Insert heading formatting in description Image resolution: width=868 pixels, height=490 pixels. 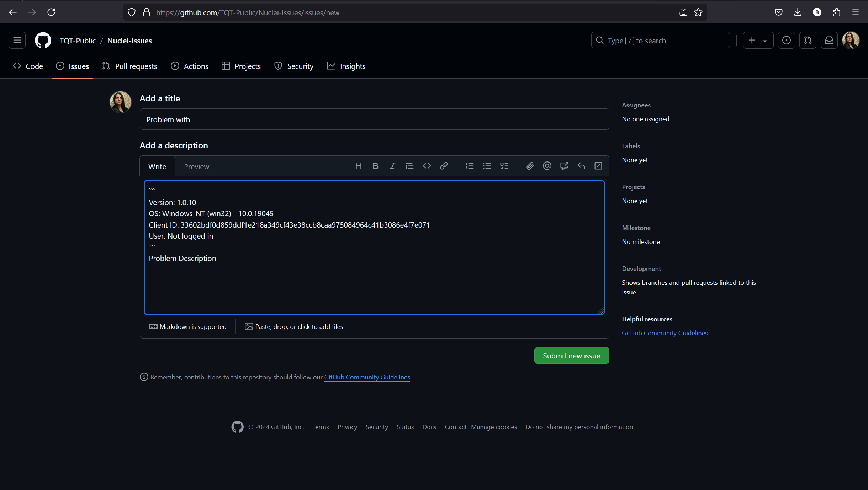pos(359,166)
